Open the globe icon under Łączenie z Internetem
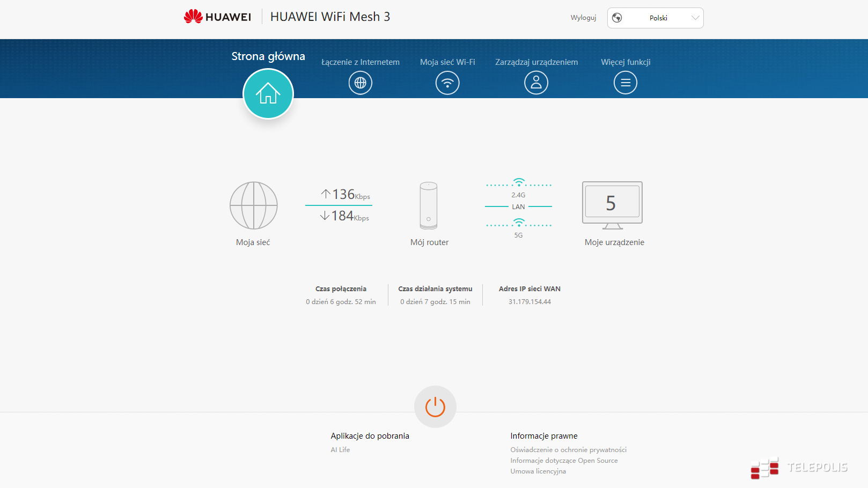Screen dimensions: 868x488 360,83
